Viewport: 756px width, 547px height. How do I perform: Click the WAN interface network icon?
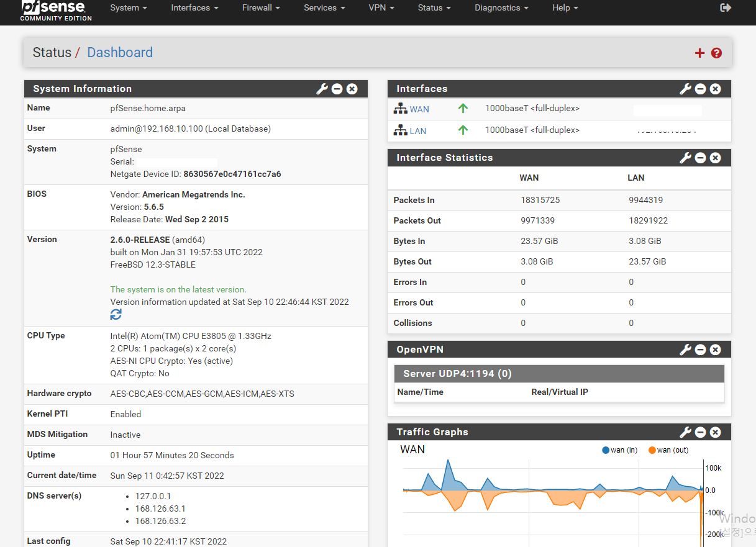[x=400, y=109]
